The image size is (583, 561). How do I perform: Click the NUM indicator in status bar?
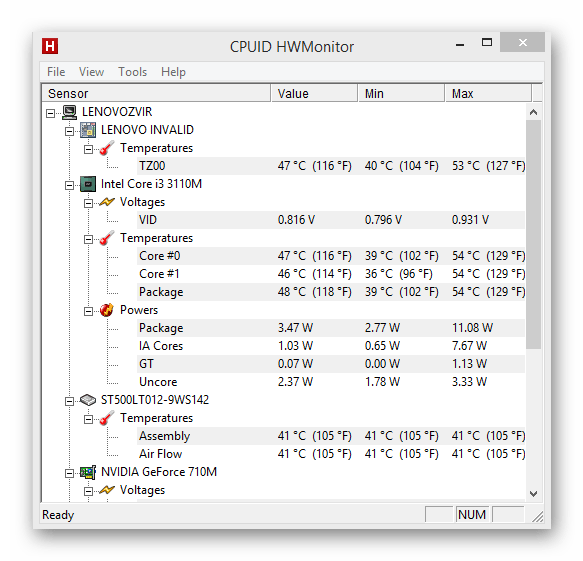click(x=472, y=515)
